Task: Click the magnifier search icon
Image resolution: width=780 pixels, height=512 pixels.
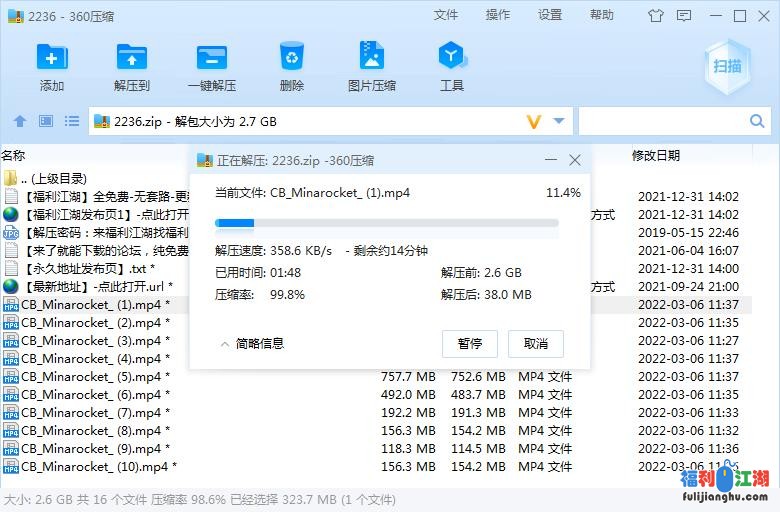Action: (x=757, y=122)
